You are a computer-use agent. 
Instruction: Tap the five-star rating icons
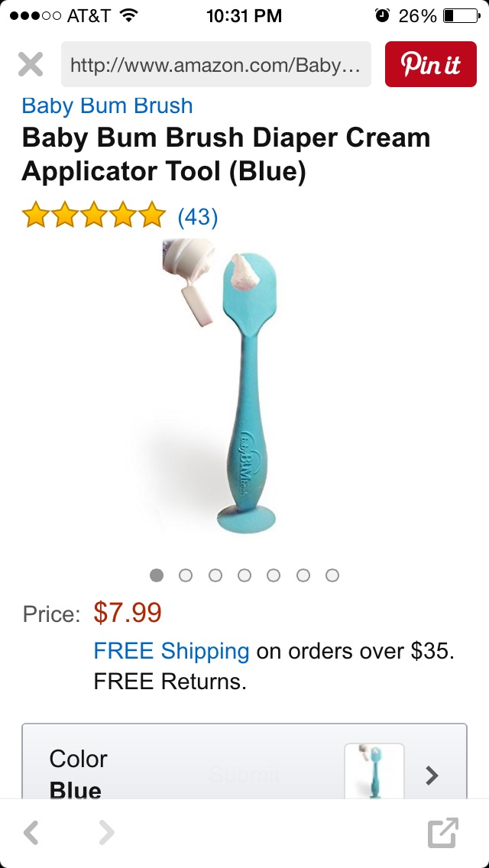point(94,215)
